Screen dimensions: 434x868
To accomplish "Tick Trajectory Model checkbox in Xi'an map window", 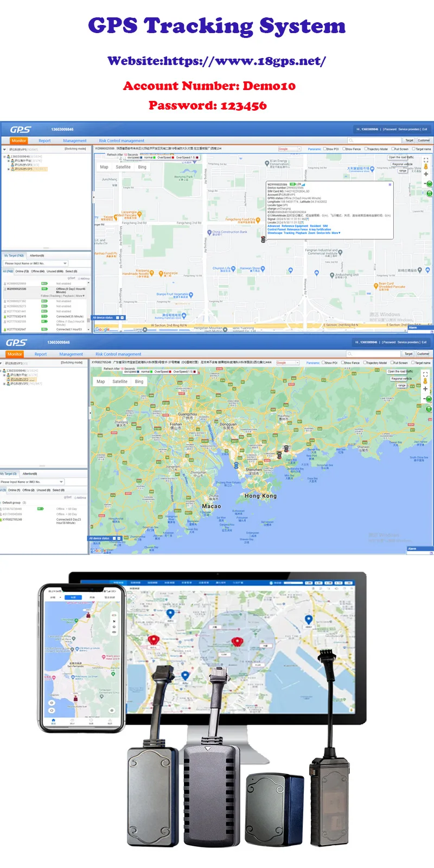I will 366,149.
